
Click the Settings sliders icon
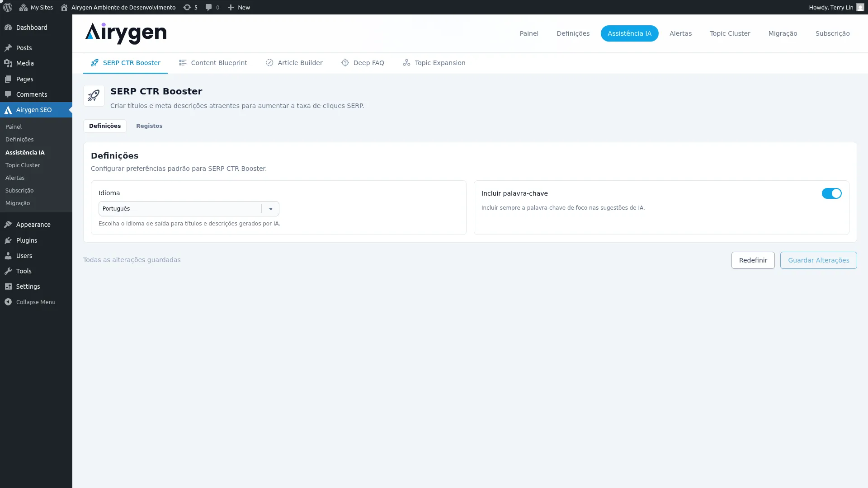8,286
